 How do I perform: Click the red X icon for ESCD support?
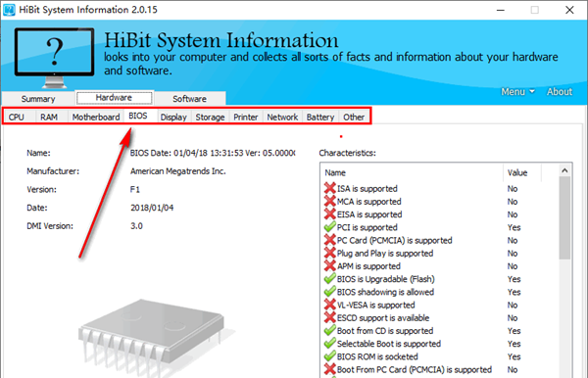click(329, 317)
